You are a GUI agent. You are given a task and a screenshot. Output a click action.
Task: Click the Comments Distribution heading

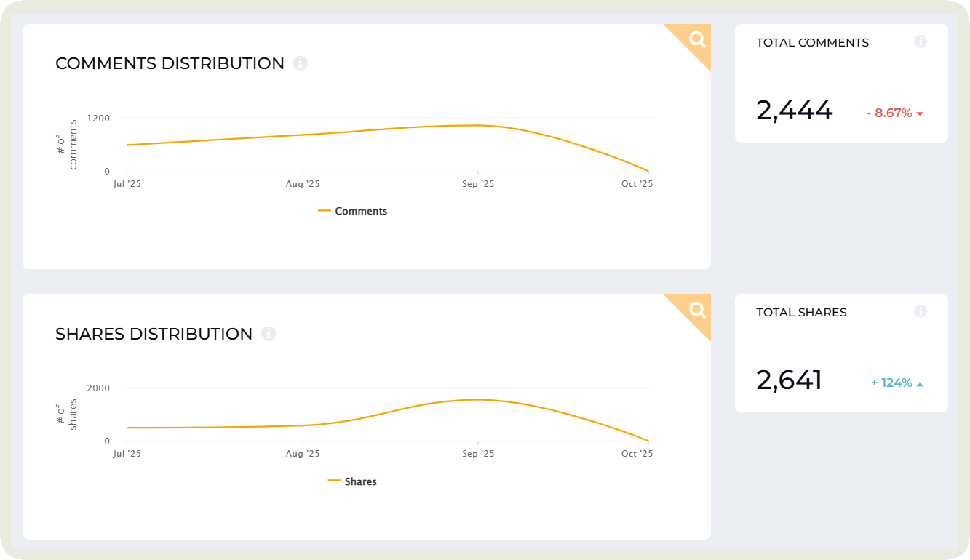[170, 63]
